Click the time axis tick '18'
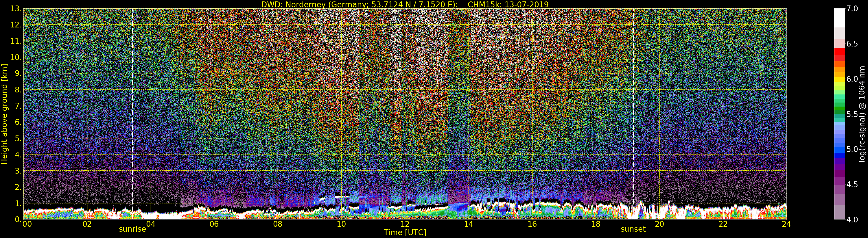The width and height of the screenshot is (868, 238). 596,224
